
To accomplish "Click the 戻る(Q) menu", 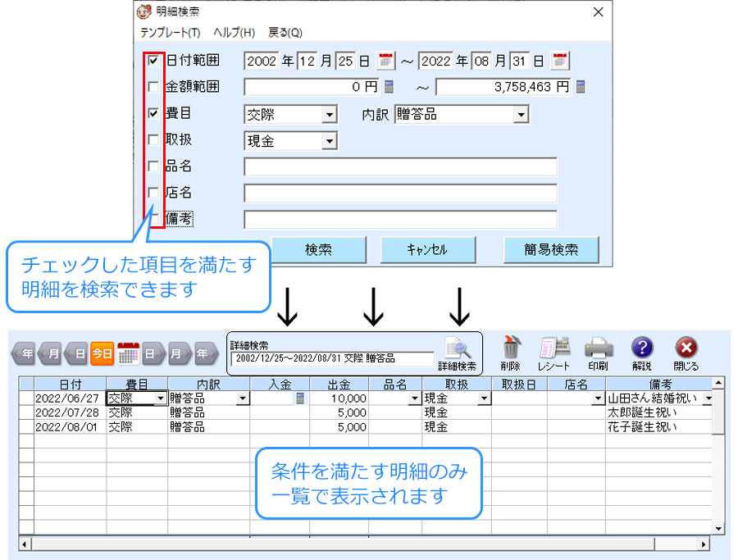I will [x=285, y=33].
